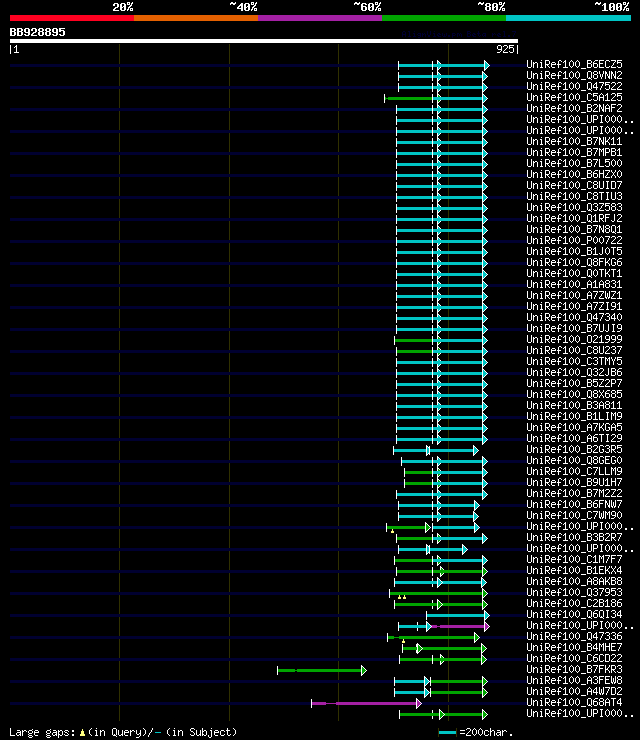Select the green alignment bar for B7FKR3
This screenshot has width=640, height=740.
(x=322, y=670)
